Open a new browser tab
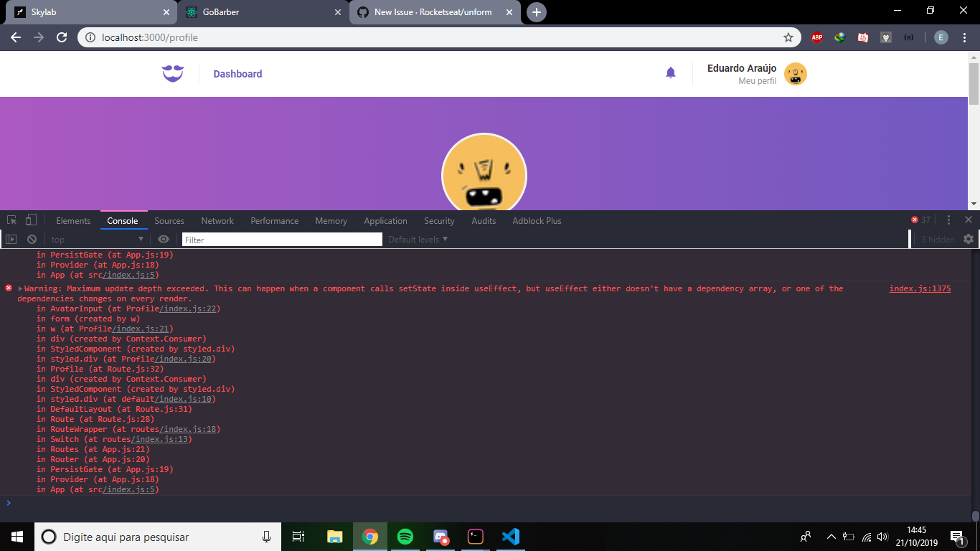Viewport: 980px width, 551px height. [536, 12]
